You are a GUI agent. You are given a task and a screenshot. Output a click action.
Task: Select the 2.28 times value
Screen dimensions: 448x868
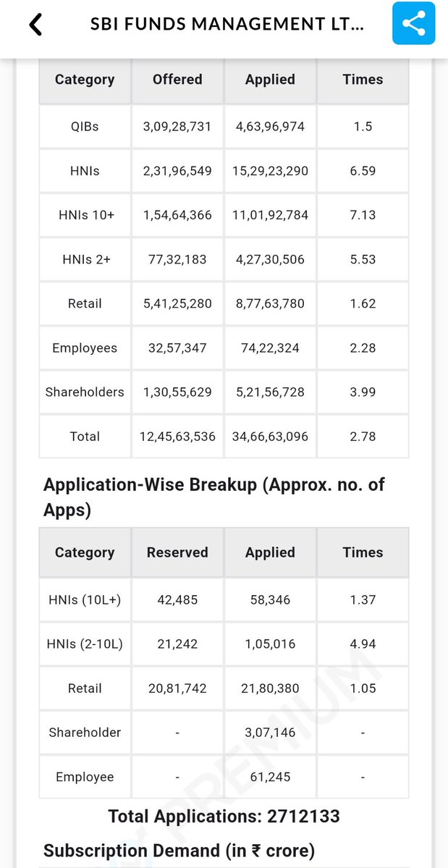point(363,347)
